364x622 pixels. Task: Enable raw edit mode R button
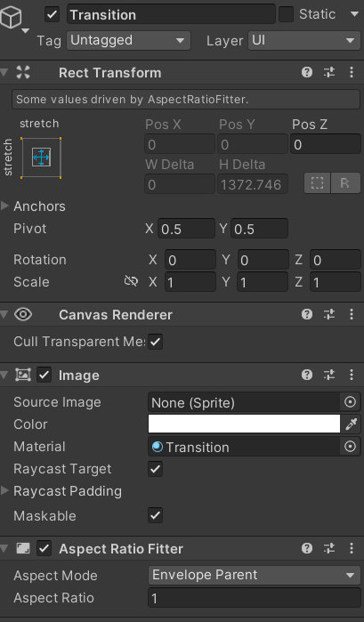pyautogui.click(x=345, y=183)
